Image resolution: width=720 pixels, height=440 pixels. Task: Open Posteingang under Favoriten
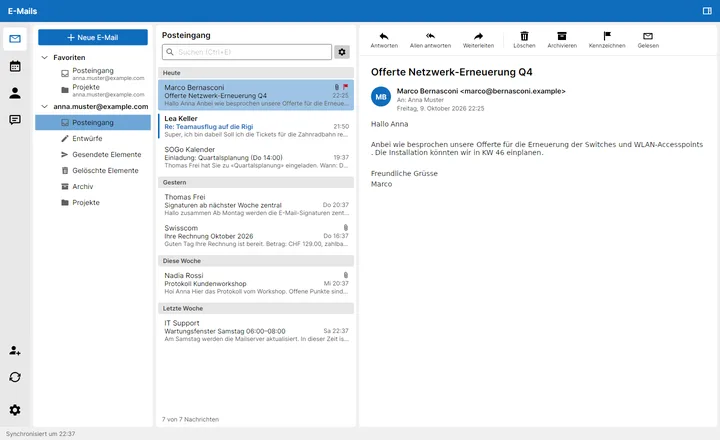coord(93,73)
